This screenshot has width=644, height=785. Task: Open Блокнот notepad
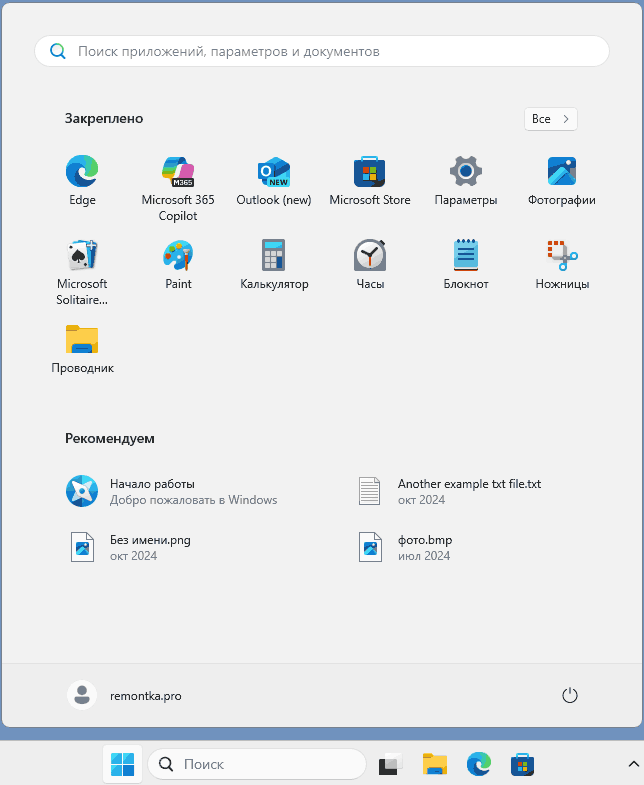pyautogui.click(x=466, y=265)
